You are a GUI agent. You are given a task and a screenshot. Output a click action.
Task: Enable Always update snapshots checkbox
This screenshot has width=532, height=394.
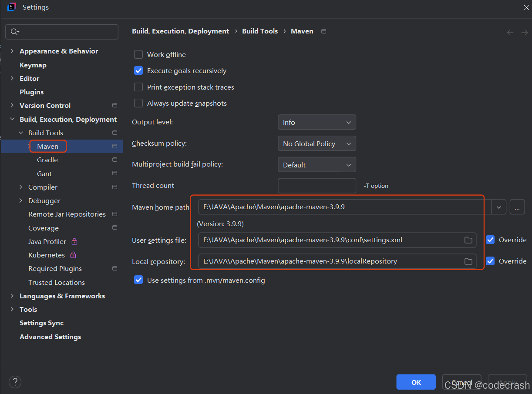point(138,103)
